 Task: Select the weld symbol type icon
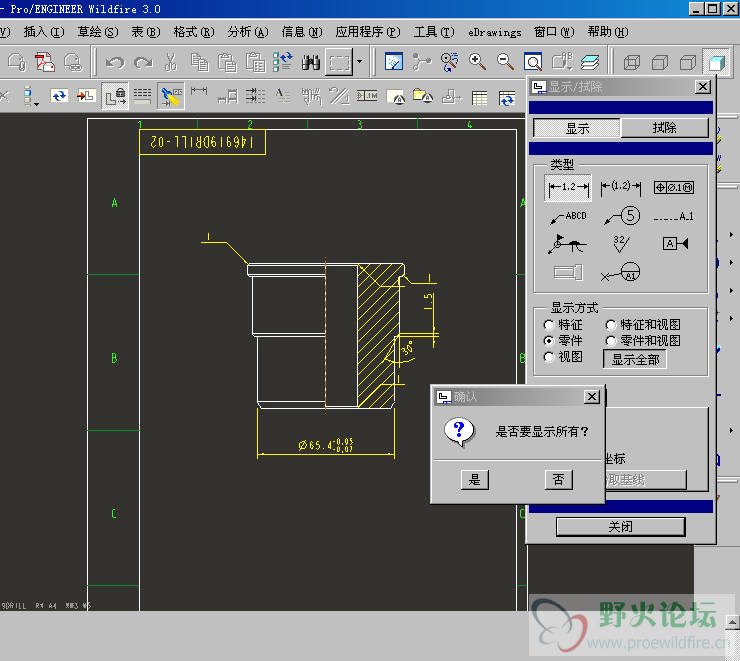click(567, 244)
